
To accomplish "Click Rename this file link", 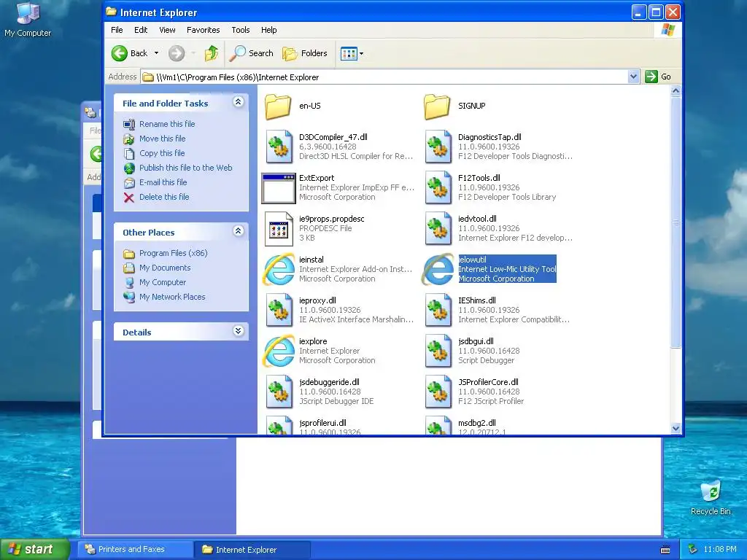I will (167, 124).
